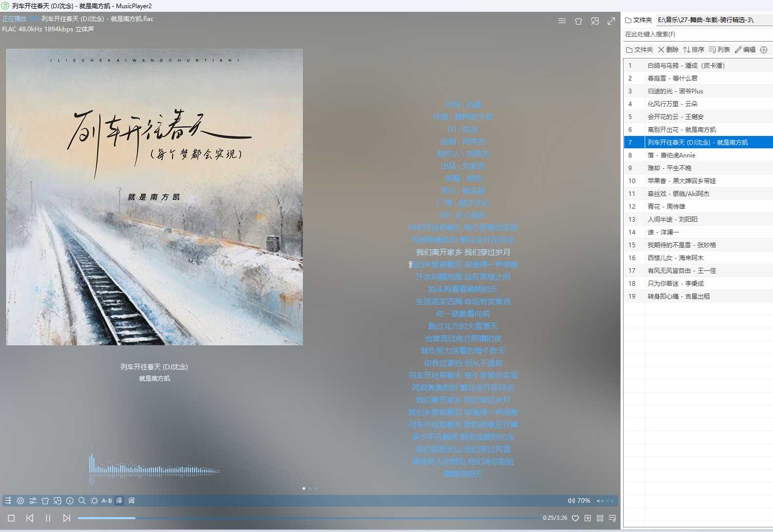Viewport: 773px width, 532px height.
Task: Select track 只为你着迷 - 李秉成
Action: click(x=698, y=283)
